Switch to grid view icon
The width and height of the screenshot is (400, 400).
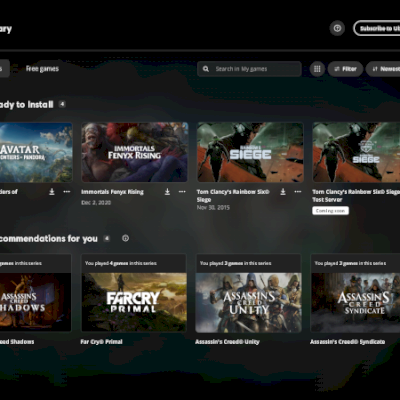tap(317, 69)
